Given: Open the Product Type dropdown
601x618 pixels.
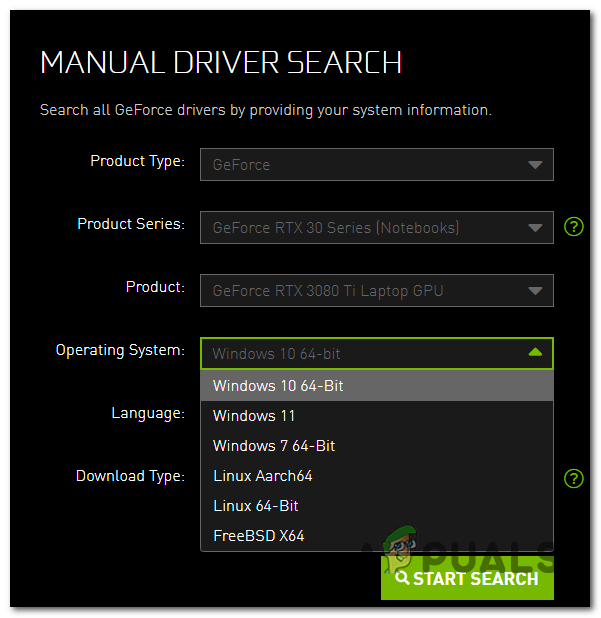Looking at the screenshot, I should (376, 164).
